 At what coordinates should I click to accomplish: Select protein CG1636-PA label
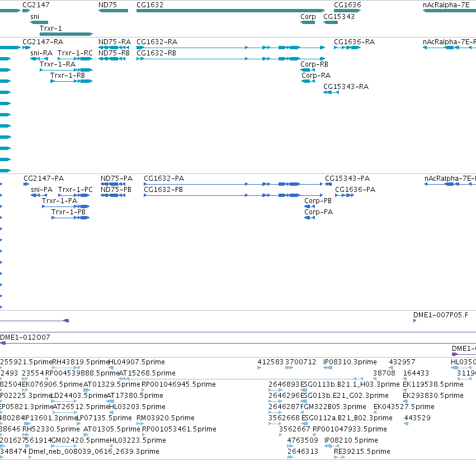[x=355, y=190]
